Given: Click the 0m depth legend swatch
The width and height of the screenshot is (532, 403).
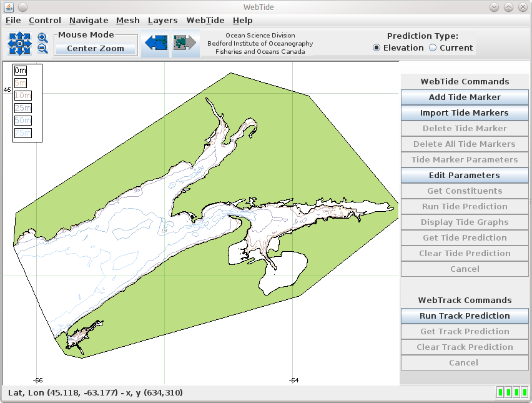Looking at the screenshot, I should pyautogui.click(x=21, y=71).
